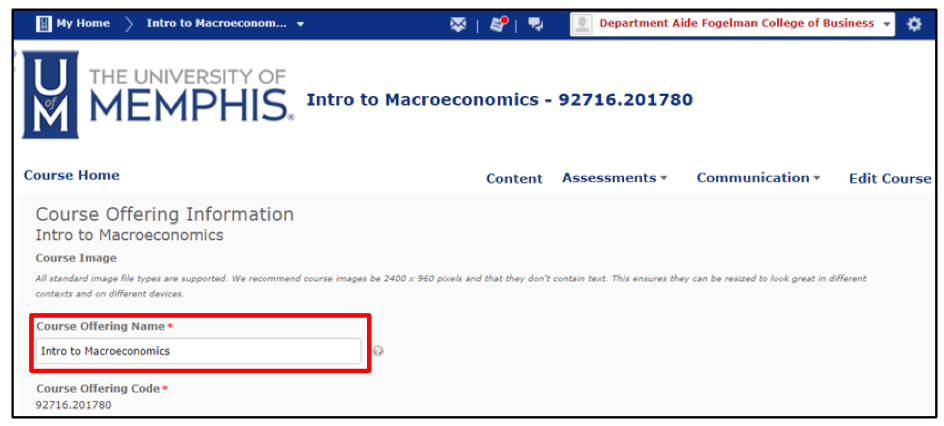Expand dropdown arrow beside Department Aide role name
This screenshot has width=944, height=426.
(x=887, y=25)
